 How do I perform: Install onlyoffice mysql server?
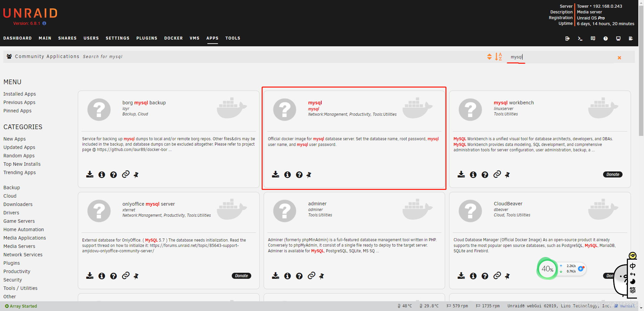click(x=90, y=276)
